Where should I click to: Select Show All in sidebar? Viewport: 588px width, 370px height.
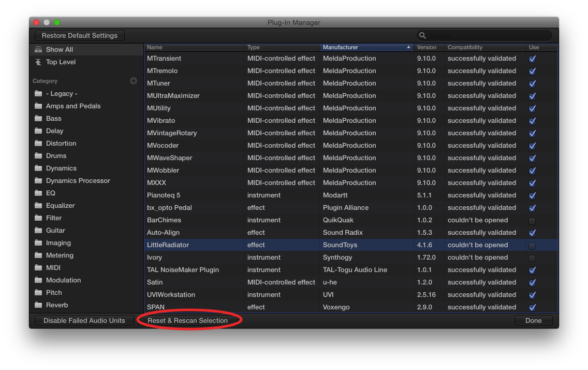pos(86,50)
